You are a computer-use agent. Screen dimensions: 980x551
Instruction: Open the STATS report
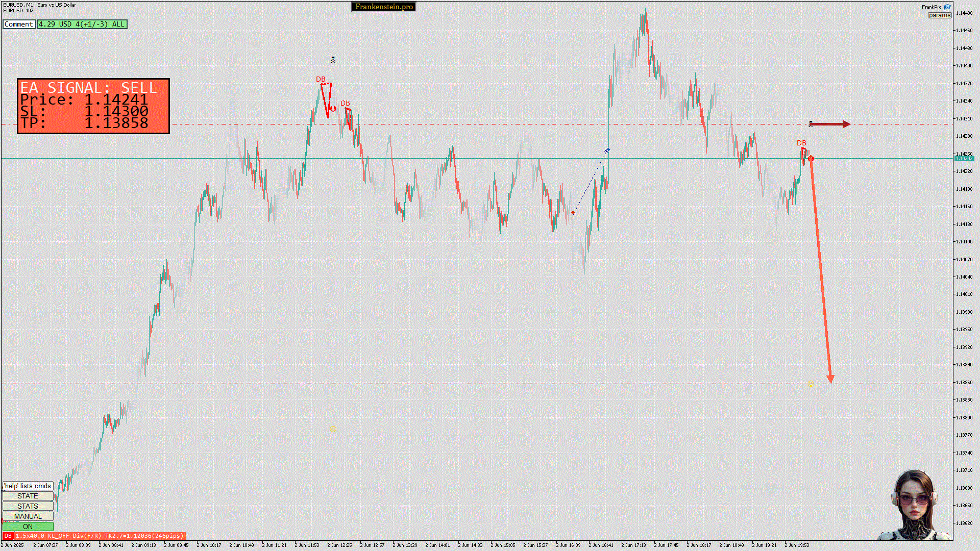click(28, 506)
